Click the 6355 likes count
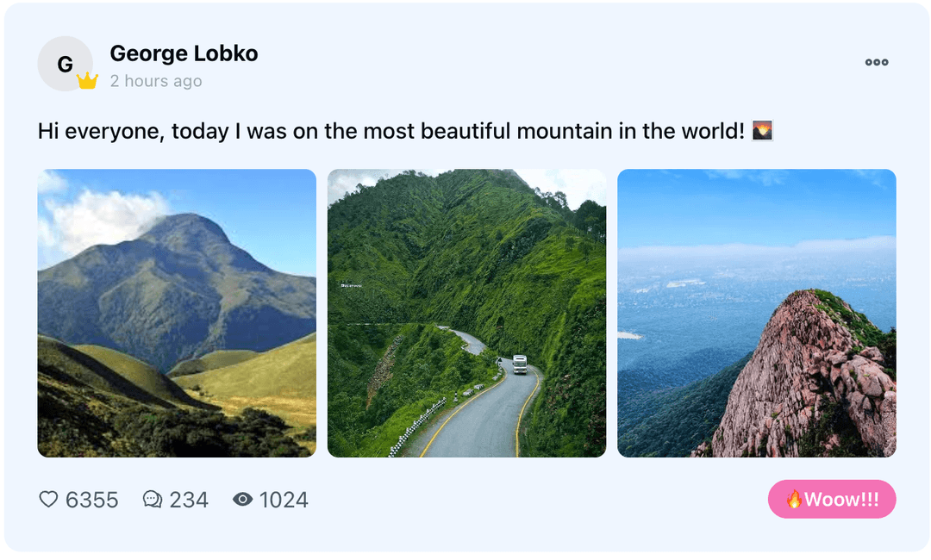The image size is (931, 560). [x=92, y=500]
